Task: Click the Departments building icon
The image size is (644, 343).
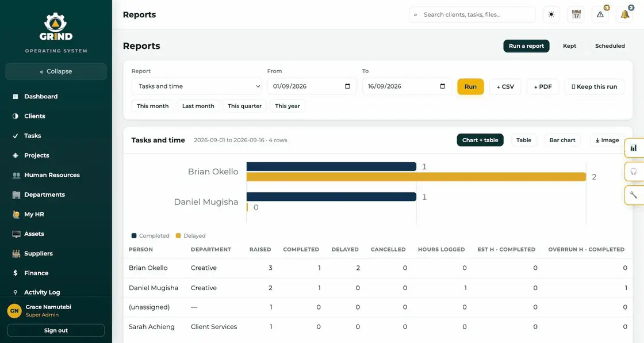Action: tap(16, 195)
